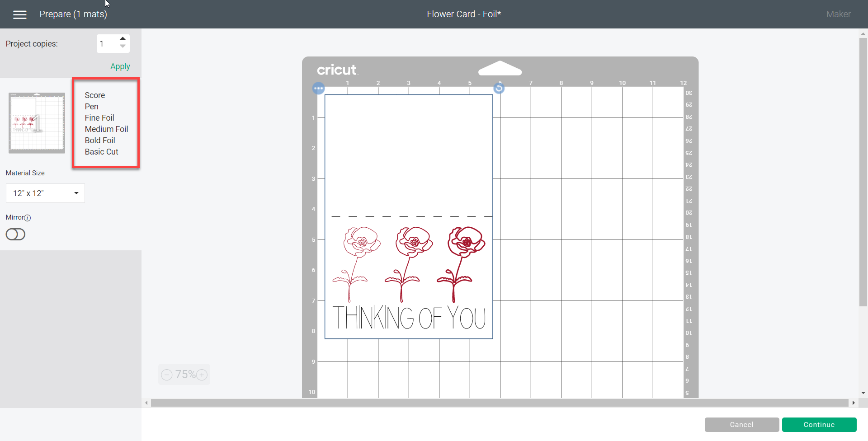Click the Mirror info icon
868x441 pixels.
click(28, 218)
